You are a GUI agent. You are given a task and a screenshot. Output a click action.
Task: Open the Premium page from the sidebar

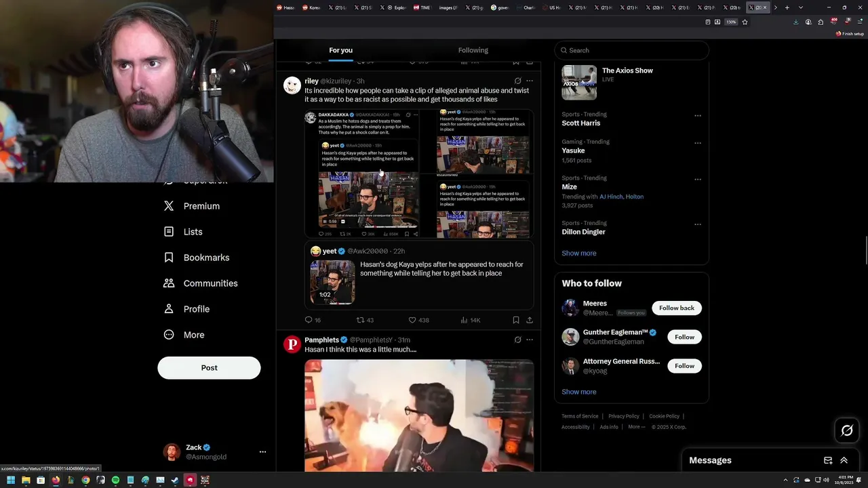[192, 206]
